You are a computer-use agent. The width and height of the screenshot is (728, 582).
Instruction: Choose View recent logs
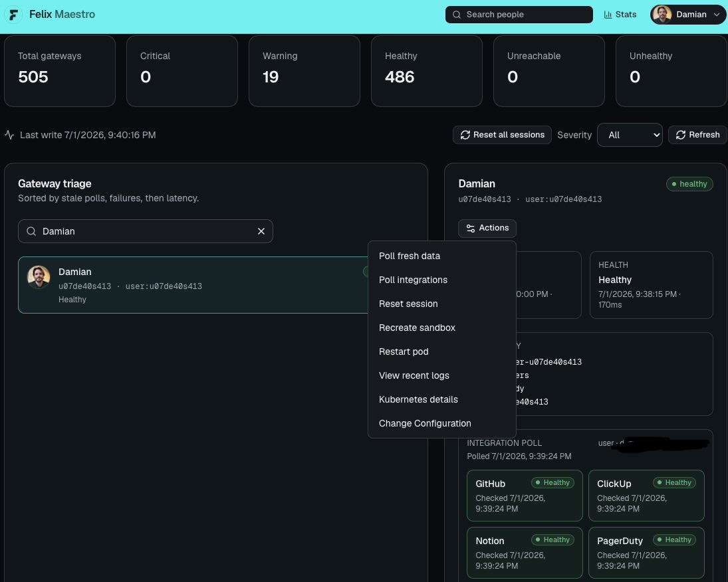click(441, 375)
